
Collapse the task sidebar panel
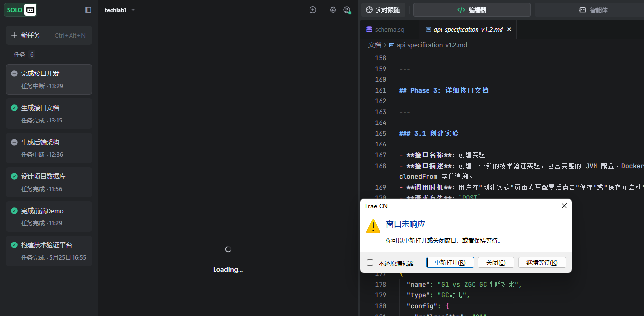pyautogui.click(x=88, y=10)
